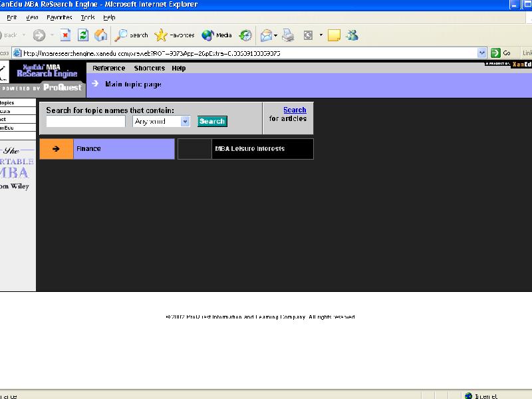Click the Edit page toolbar icon

pos(308,35)
